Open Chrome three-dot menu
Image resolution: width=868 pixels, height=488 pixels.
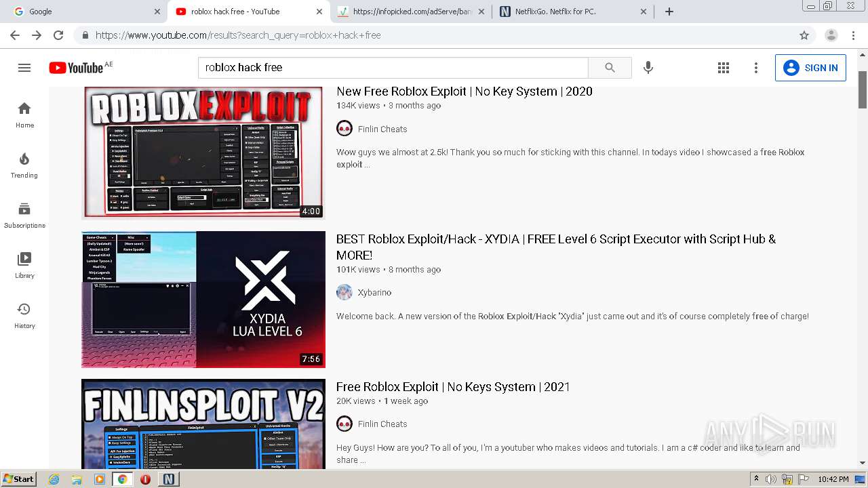[854, 35]
